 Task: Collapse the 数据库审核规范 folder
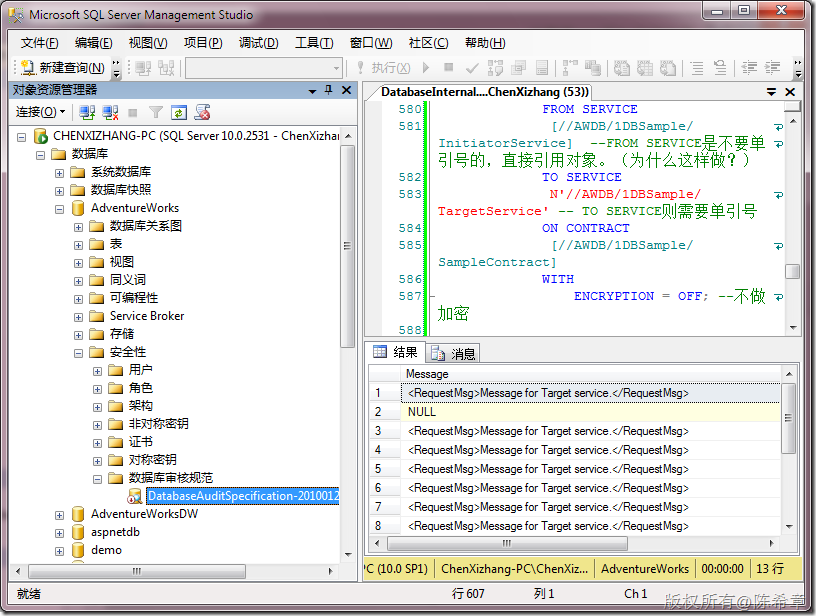pyautogui.click(x=97, y=480)
